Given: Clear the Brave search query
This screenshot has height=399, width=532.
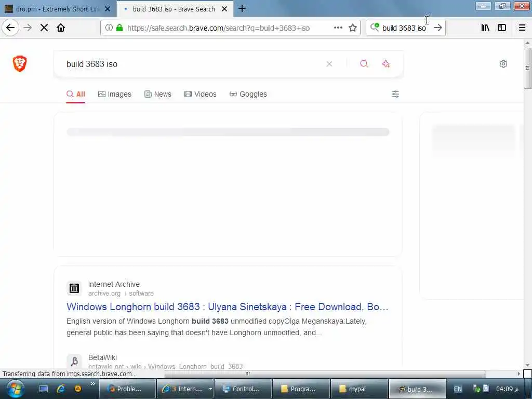Looking at the screenshot, I should pos(329,64).
